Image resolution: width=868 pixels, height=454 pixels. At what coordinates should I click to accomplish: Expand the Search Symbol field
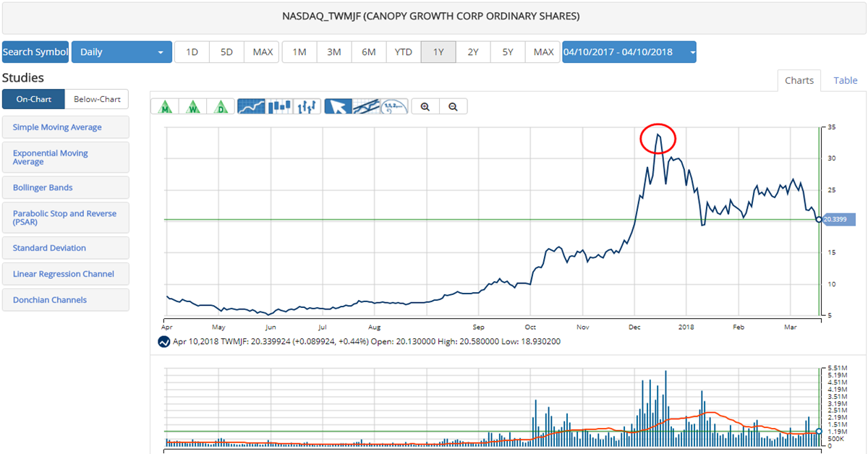coord(35,51)
